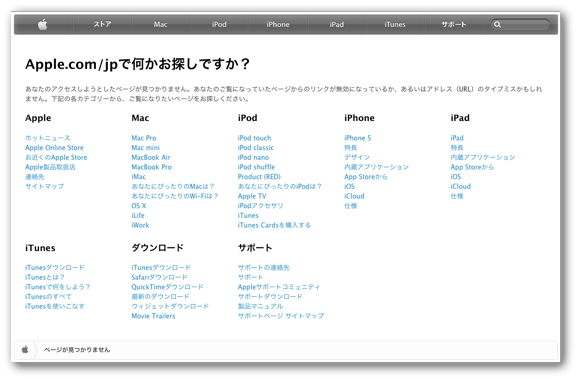Open the Safariダウンロード link
Image resolution: width=578 pixels, height=379 pixels.
160,277
